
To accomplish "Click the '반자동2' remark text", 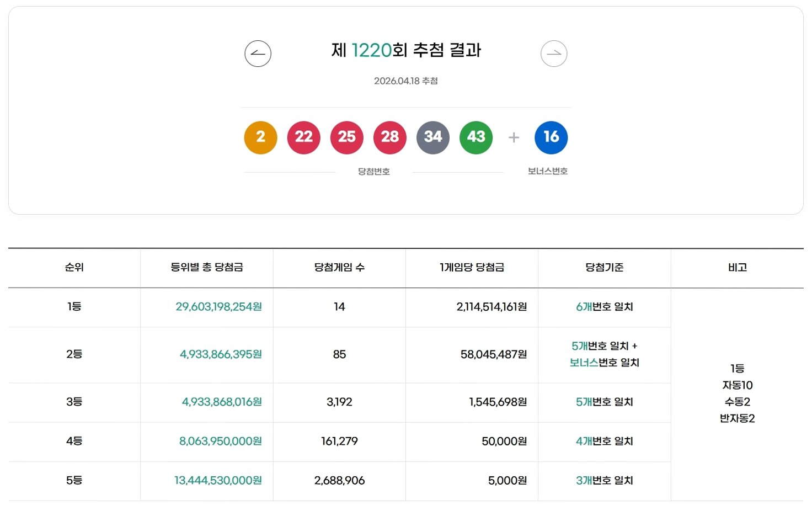I will [737, 418].
